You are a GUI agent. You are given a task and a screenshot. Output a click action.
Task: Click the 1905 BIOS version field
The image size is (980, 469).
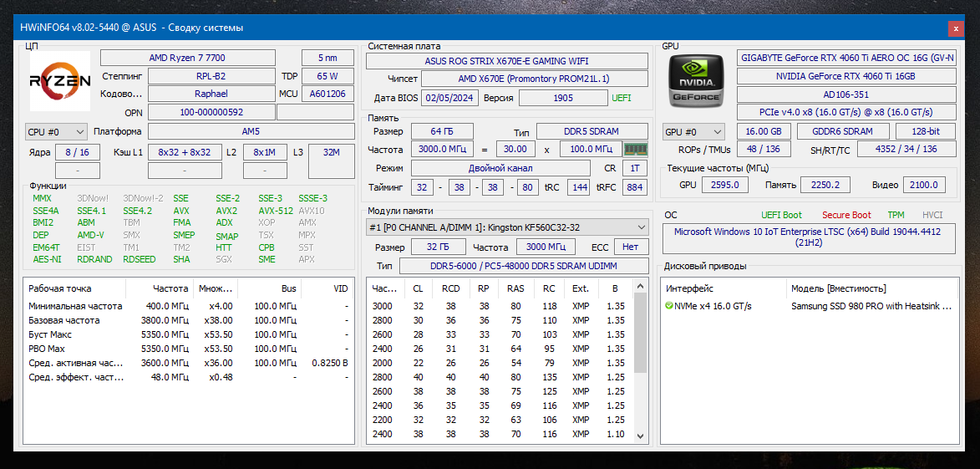(563, 98)
